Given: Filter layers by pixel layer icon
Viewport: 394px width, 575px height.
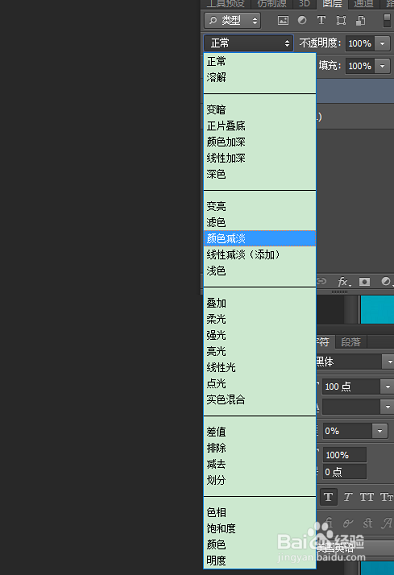Looking at the screenshot, I should [x=283, y=21].
